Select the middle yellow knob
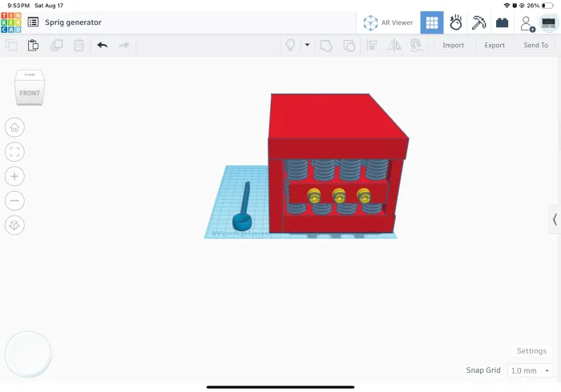Viewport: 561px width, 392px height. 339,196
